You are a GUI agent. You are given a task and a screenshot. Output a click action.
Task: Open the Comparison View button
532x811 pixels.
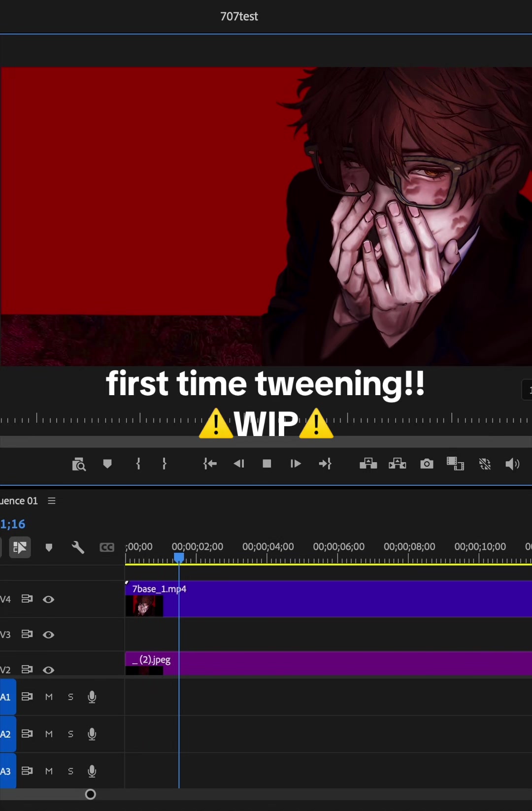tap(456, 464)
